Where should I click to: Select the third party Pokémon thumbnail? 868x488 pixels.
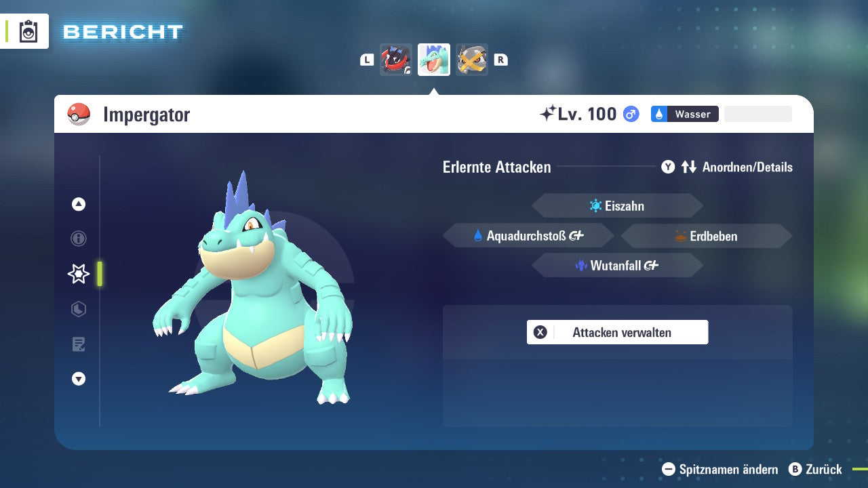point(471,60)
